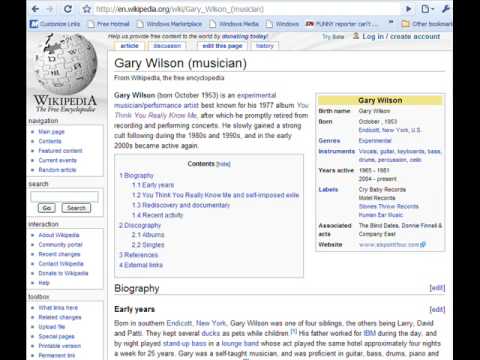Open What links here link
The height and width of the screenshot is (360, 480).
(58, 308)
